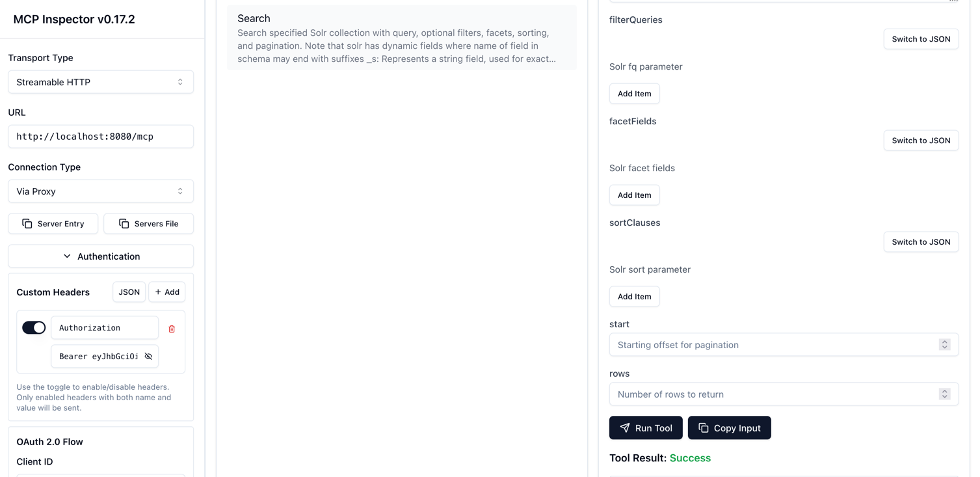Switch sortClauses to JSON mode

point(920,241)
